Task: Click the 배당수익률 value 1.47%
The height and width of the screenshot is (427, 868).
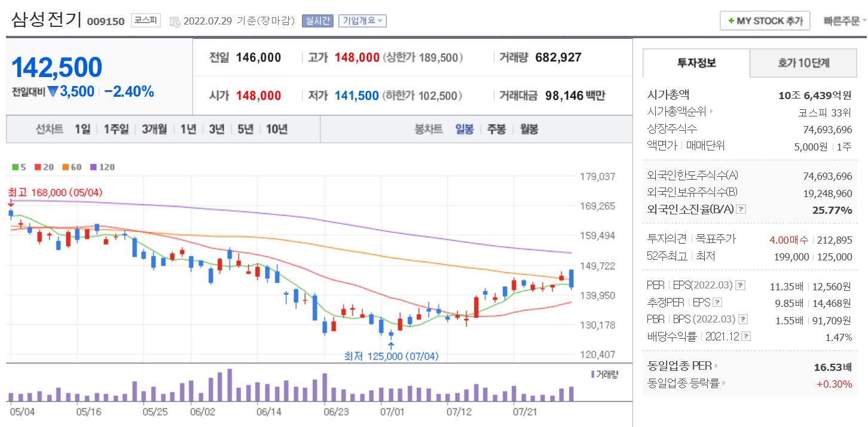Action: pos(838,337)
